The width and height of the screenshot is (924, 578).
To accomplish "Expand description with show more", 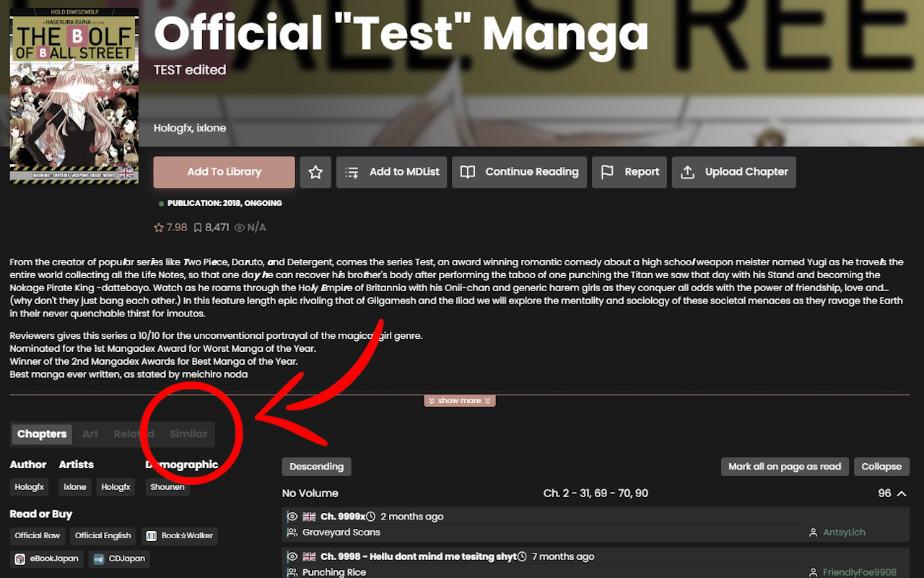I will [459, 401].
